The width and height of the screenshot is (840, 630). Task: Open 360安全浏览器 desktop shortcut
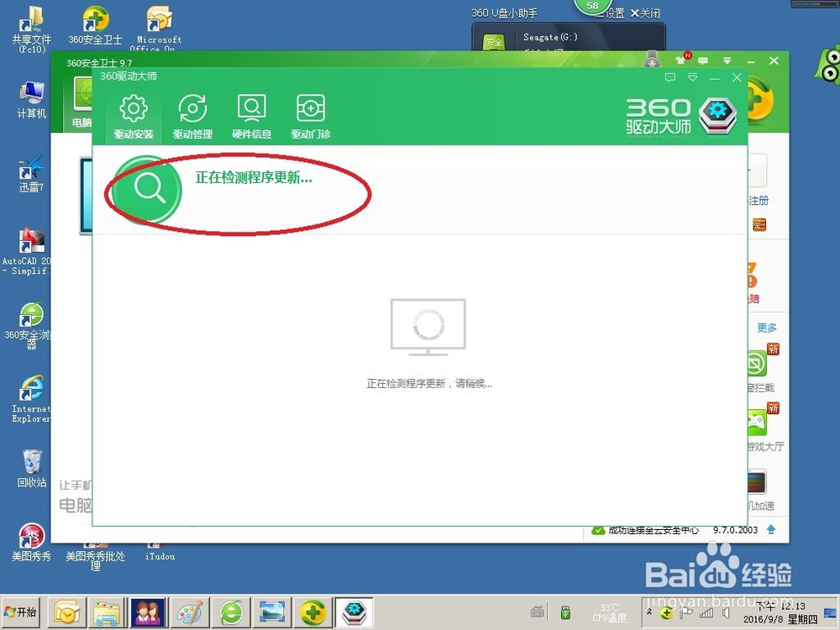tap(29, 326)
